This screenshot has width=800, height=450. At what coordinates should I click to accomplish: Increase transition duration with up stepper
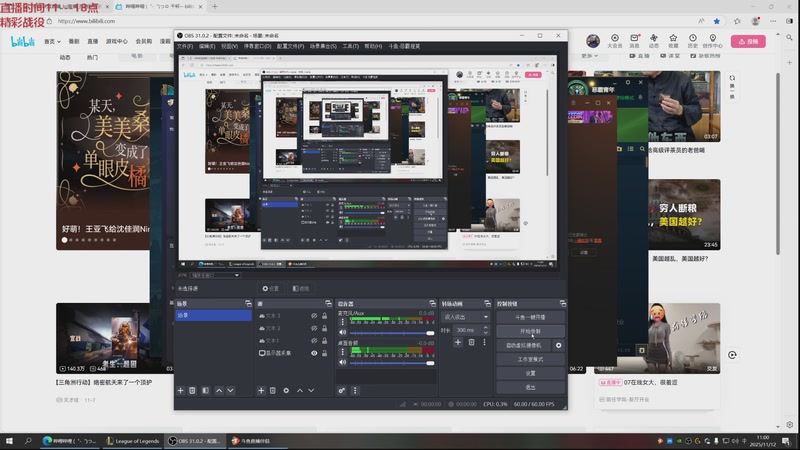click(x=485, y=328)
